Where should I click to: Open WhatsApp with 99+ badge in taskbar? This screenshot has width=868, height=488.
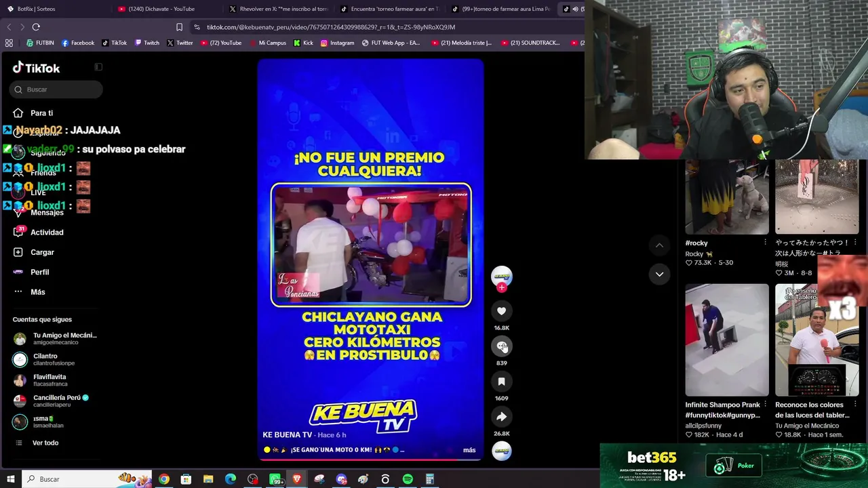(276, 479)
